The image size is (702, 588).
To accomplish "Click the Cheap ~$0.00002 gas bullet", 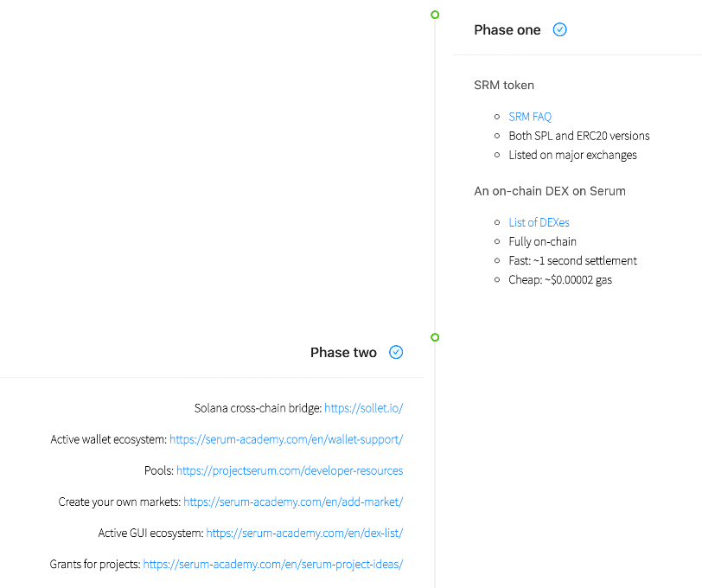I will tap(560, 280).
